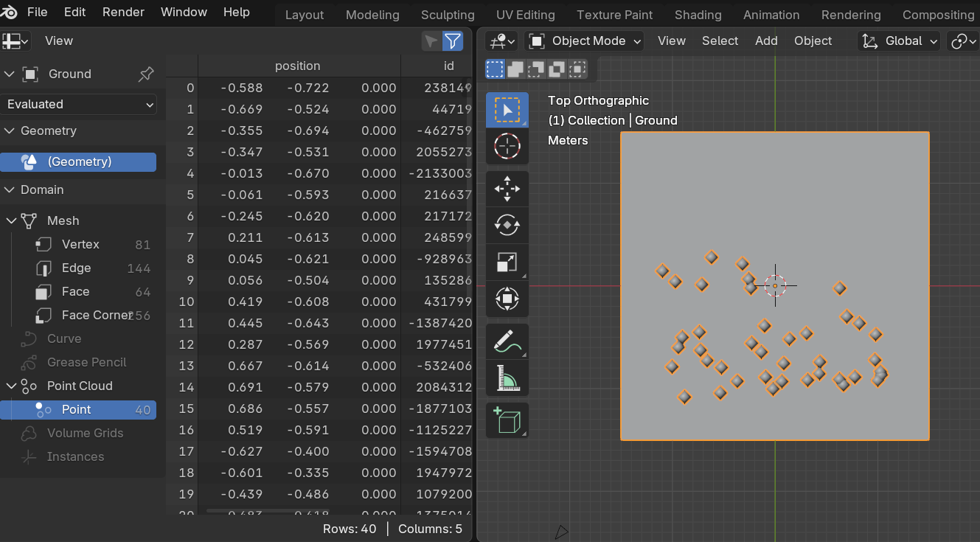
Task: Click the Blender logo icon
Action: point(10,13)
